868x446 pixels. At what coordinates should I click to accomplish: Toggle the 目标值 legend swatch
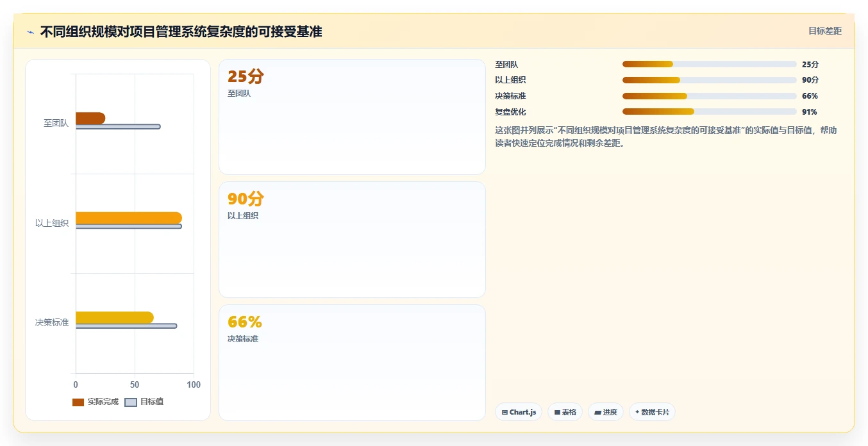[x=131, y=402]
